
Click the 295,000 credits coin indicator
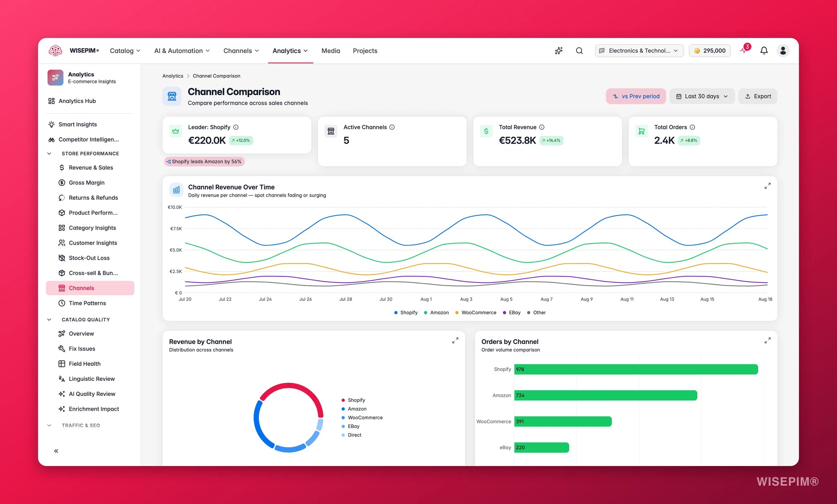tap(710, 51)
